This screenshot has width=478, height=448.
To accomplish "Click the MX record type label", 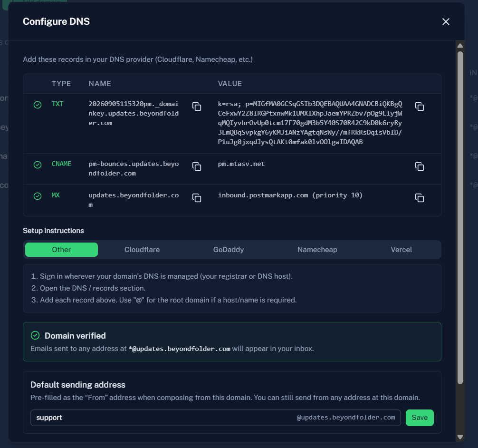I will pyautogui.click(x=56, y=195).
